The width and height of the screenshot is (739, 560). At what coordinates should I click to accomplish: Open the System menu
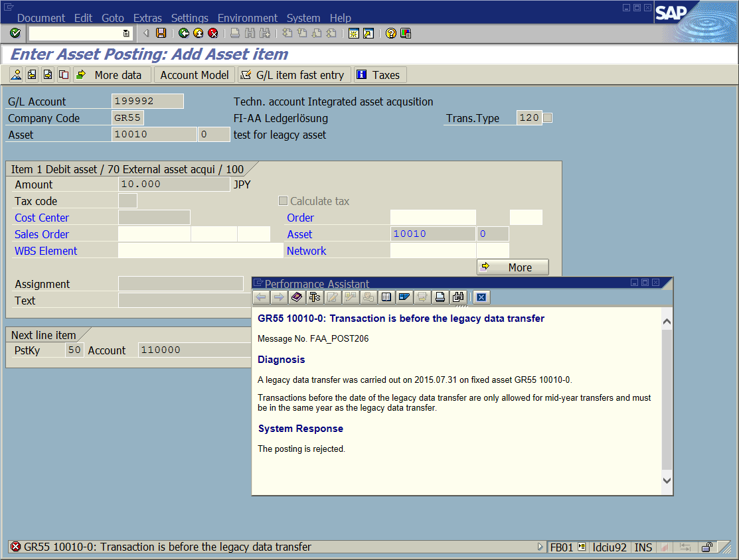[303, 18]
